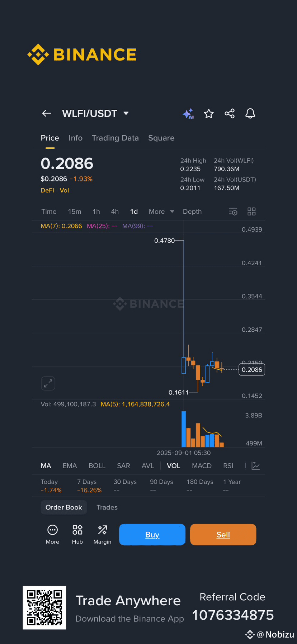This screenshot has height=644, width=297.
Task: Click the blue Buy button
Action: [x=152, y=535]
